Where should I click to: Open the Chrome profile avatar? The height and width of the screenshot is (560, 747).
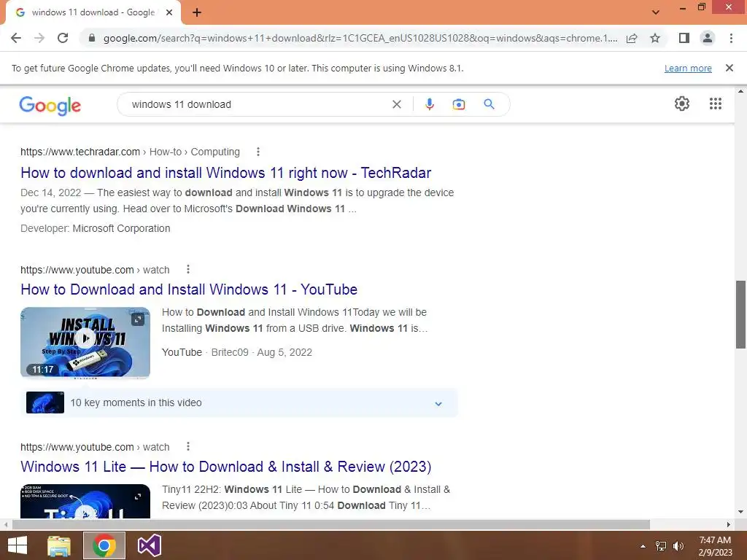point(708,38)
